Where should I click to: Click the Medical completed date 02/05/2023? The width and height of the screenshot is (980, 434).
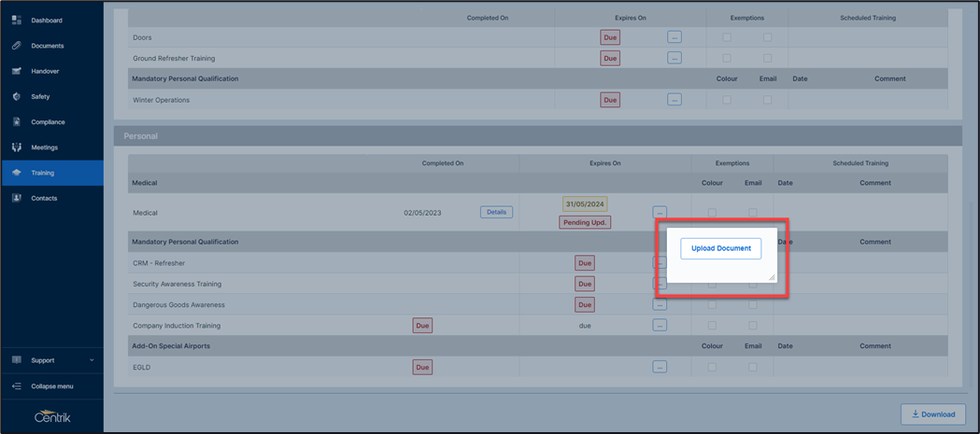pyautogui.click(x=422, y=212)
